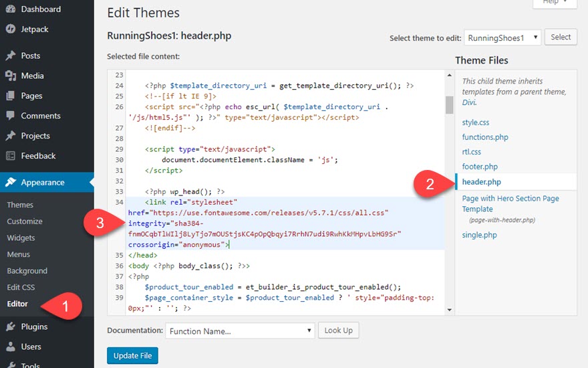Open functions.php from Theme Files

tap(485, 137)
